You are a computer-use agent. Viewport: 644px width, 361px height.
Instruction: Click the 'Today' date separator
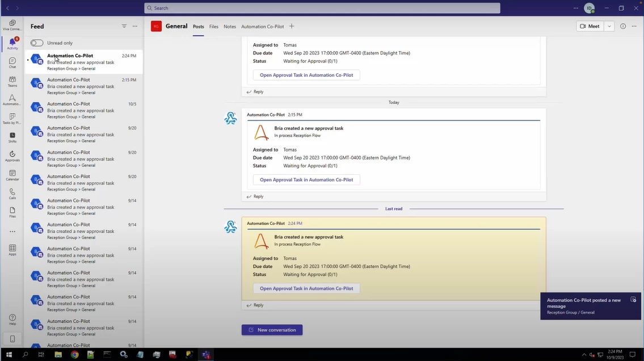(x=394, y=102)
